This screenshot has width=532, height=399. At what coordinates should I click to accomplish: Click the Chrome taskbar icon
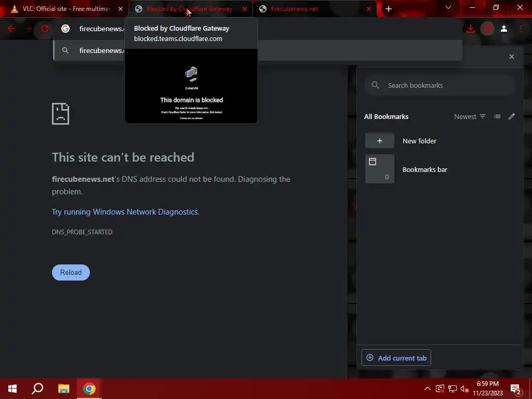click(89, 389)
